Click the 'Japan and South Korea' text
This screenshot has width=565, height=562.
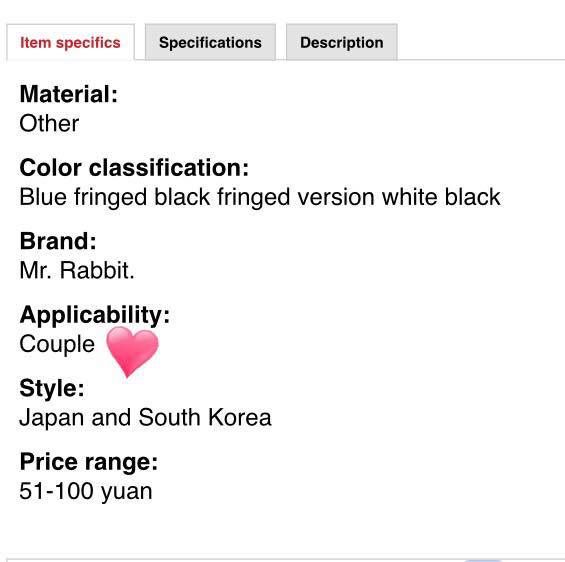146,418
